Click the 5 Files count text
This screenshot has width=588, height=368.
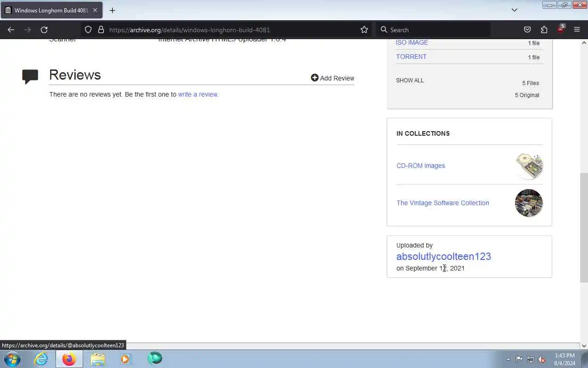531,83
